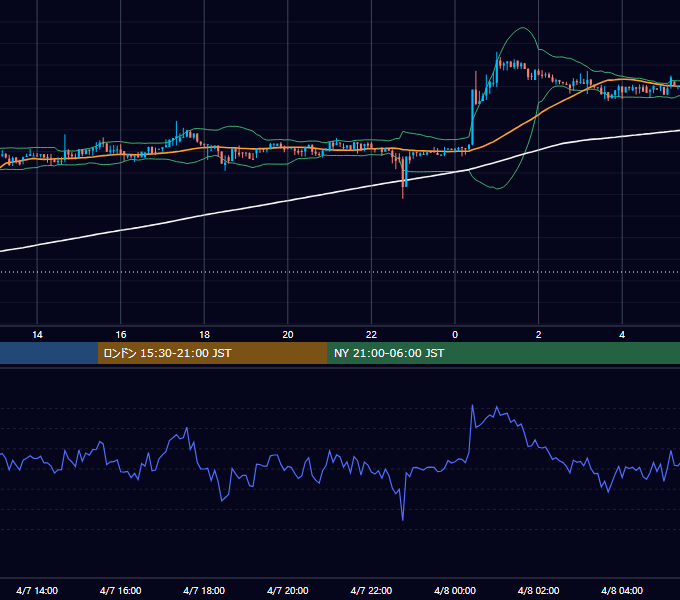This screenshot has height=600, width=680.
Task: Click the blue session bar before ロンドン
Action: coord(49,353)
